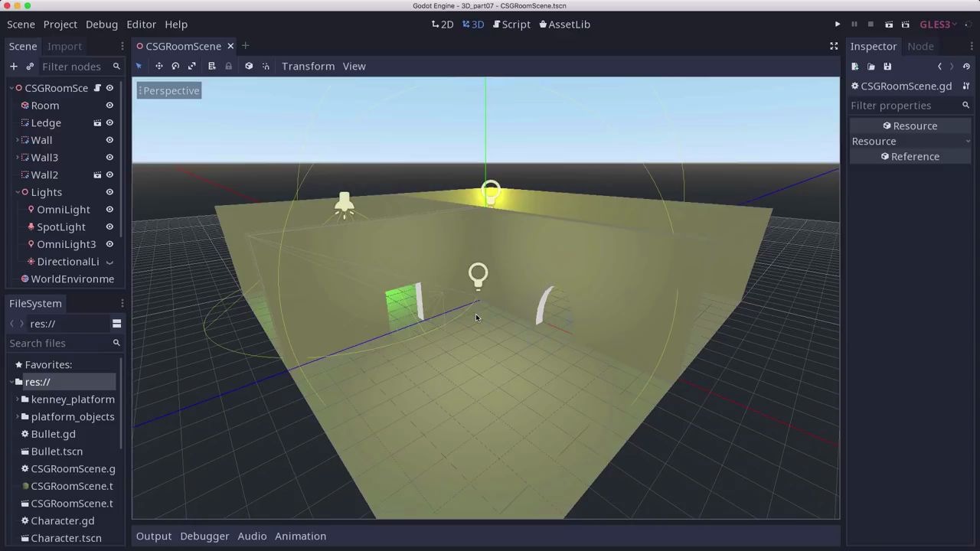Viewport: 980px width, 551px height.
Task: Select the Rotate tool in the viewport toolbar
Action: pos(175,66)
